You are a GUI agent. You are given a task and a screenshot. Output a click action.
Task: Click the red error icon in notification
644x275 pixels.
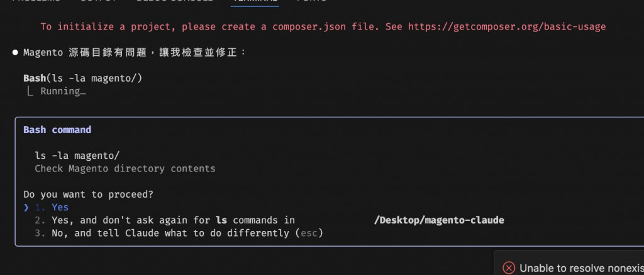pyautogui.click(x=508, y=268)
